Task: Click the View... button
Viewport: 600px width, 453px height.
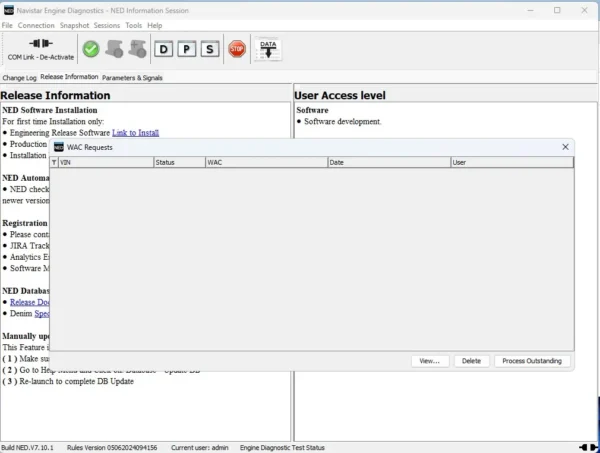Action: tap(430, 361)
